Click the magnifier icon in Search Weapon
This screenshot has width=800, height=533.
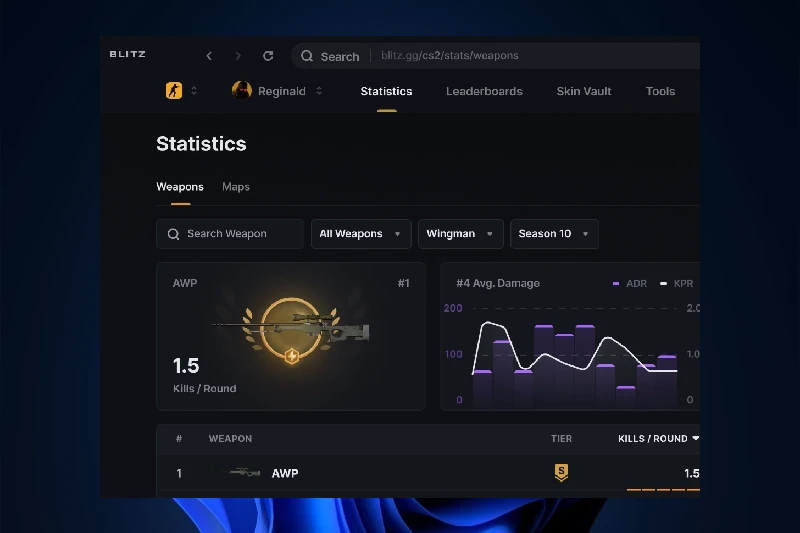174,234
